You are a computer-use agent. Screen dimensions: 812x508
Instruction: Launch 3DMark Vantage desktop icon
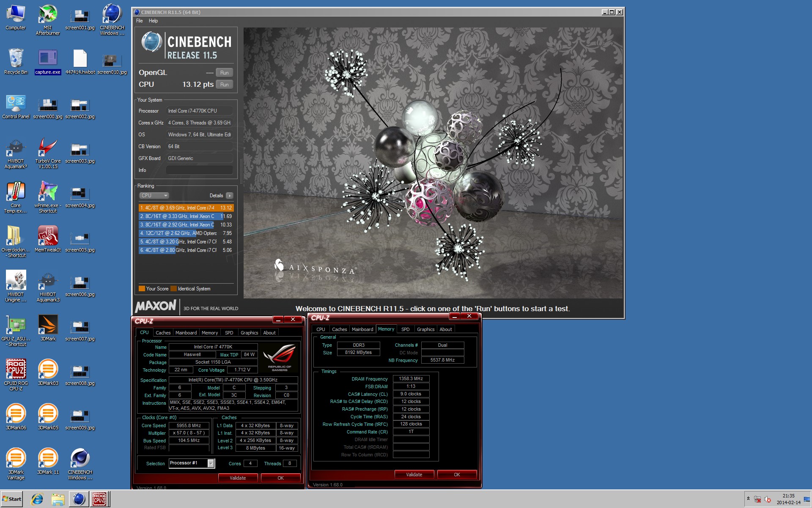click(x=16, y=464)
